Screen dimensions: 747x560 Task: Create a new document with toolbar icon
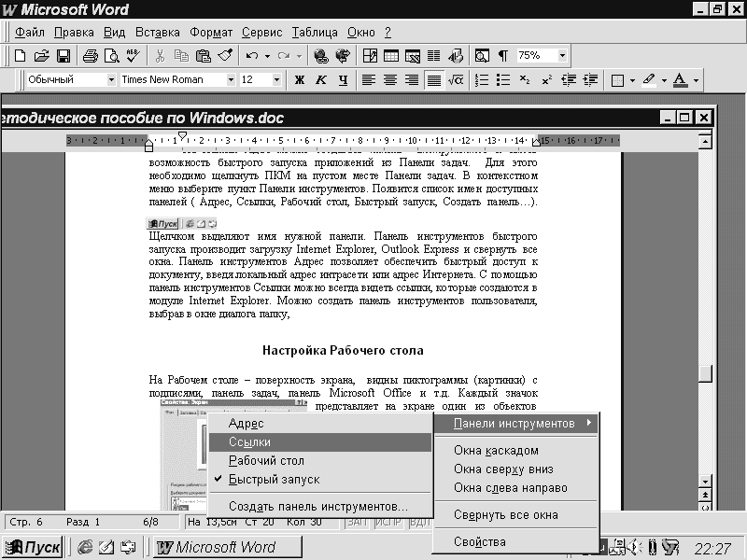tap(20, 56)
